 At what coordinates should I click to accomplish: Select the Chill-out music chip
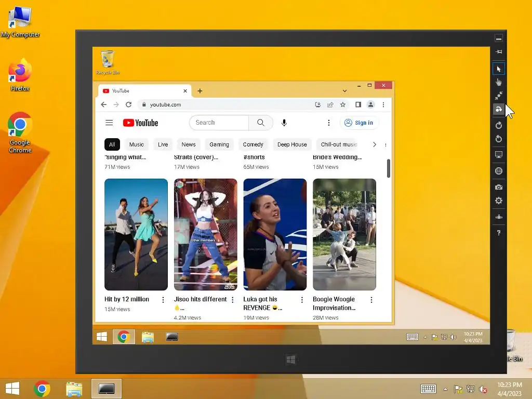pos(339,144)
